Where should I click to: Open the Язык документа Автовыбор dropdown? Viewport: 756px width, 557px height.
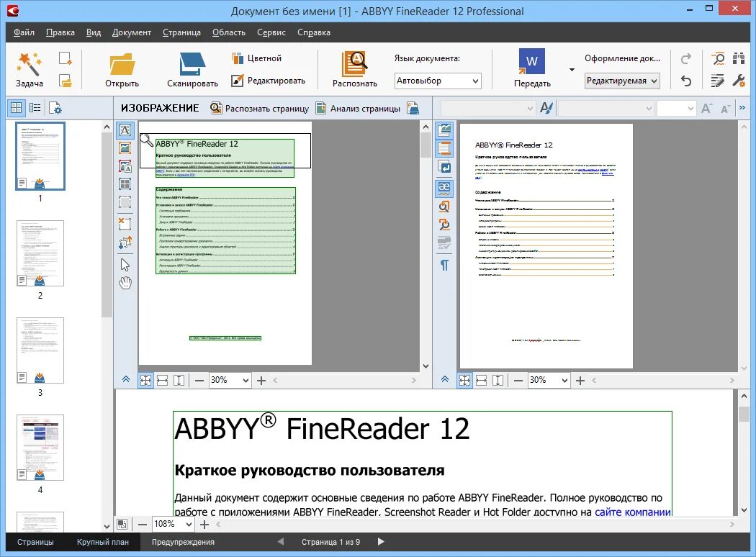click(x=437, y=81)
